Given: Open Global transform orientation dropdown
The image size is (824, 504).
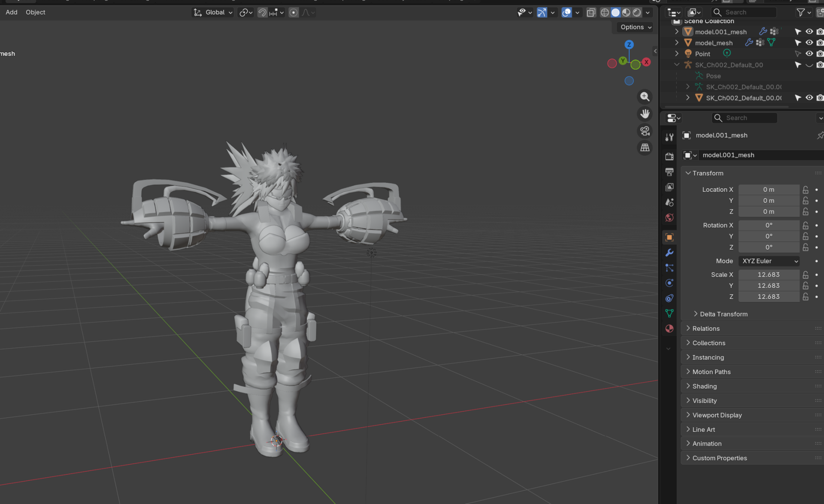Looking at the screenshot, I should [213, 12].
